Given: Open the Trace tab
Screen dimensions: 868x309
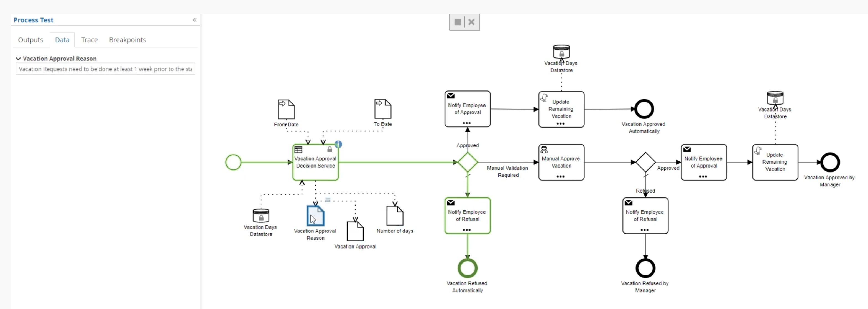Looking at the screenshot, I should [89, 40].
